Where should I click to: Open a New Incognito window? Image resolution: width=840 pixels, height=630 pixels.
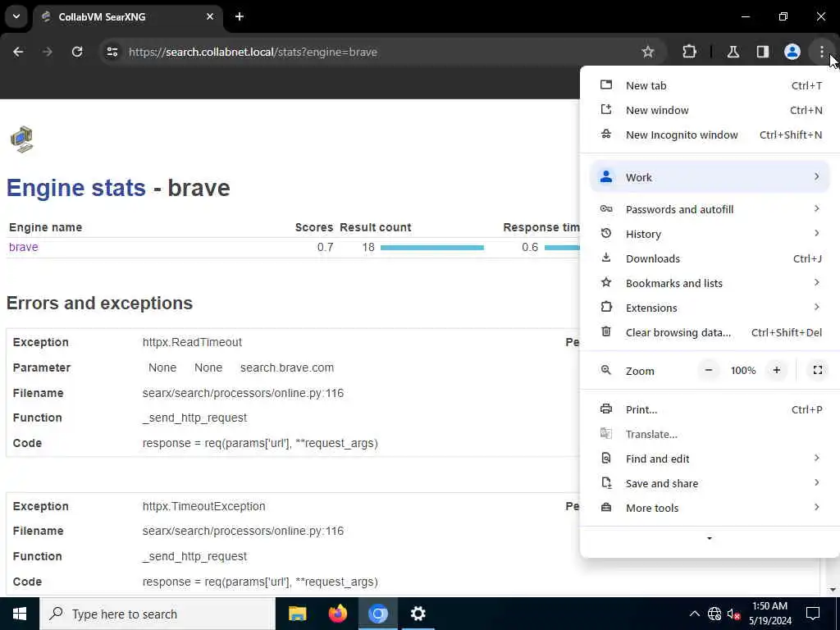tap(710, 135)
